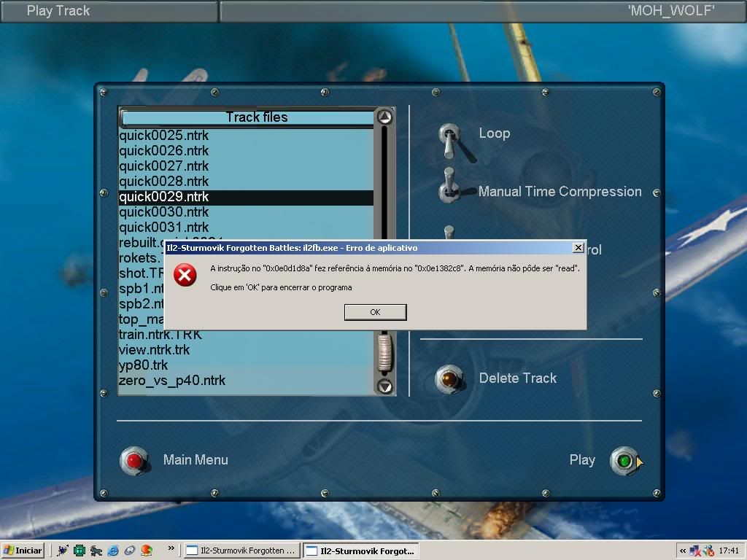Screen dimensions: 747x560
Task: Select track quick0030.ntrk
Action: 246,212
